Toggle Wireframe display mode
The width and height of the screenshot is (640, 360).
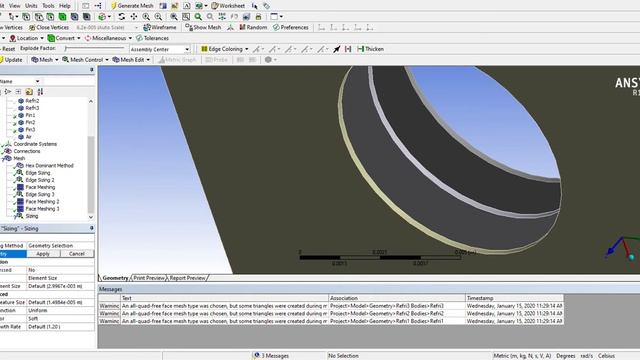[x=160, y=27]
